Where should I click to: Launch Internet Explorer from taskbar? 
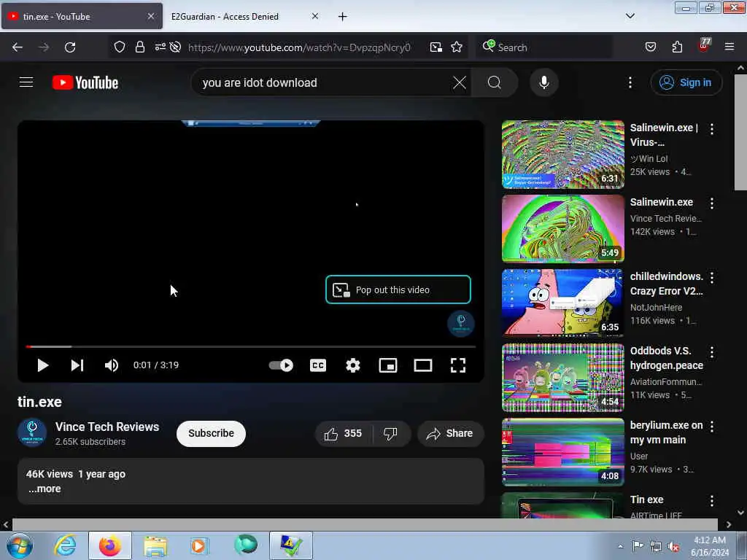point(65,545)
